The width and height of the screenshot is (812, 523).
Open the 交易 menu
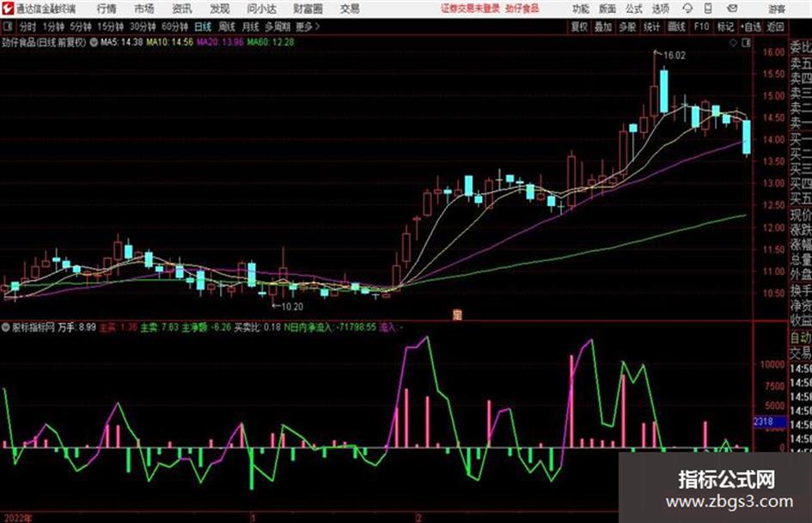(350, 9)
